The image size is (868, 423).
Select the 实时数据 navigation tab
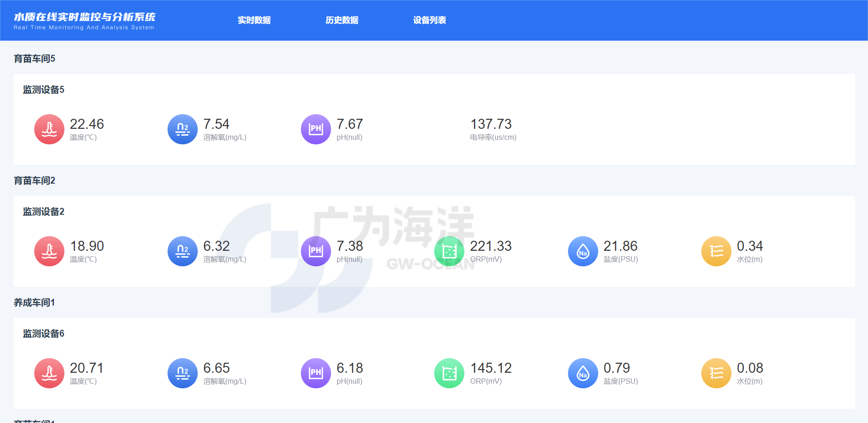[x=254, y=20]
